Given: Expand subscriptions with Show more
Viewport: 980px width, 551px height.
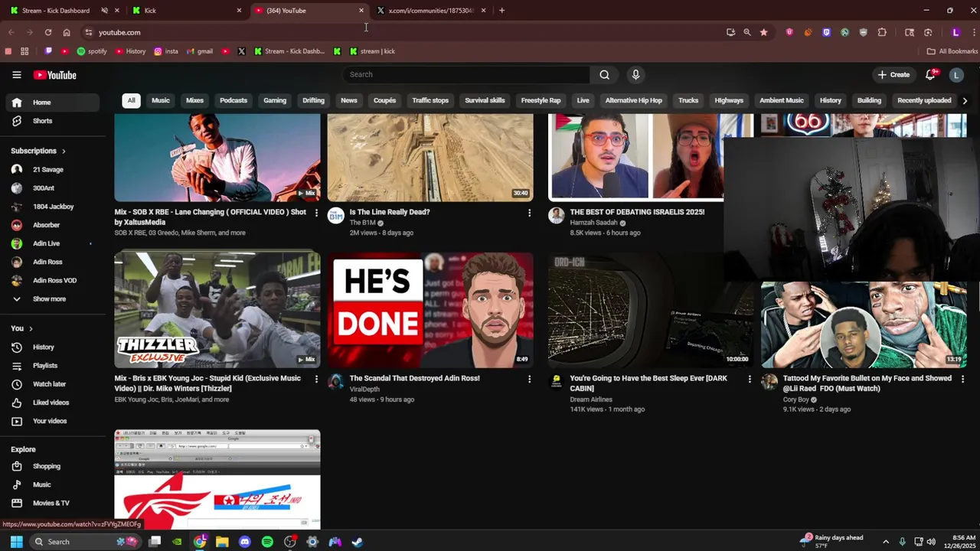Looking at the screenshot, I should point(53,299).
